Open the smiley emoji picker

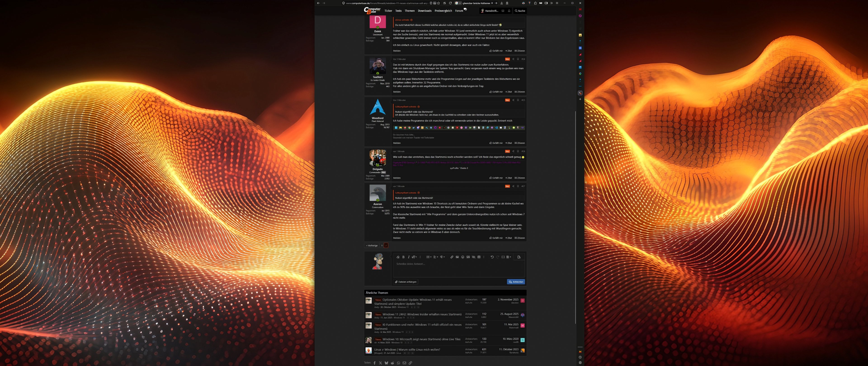[463, 257]
